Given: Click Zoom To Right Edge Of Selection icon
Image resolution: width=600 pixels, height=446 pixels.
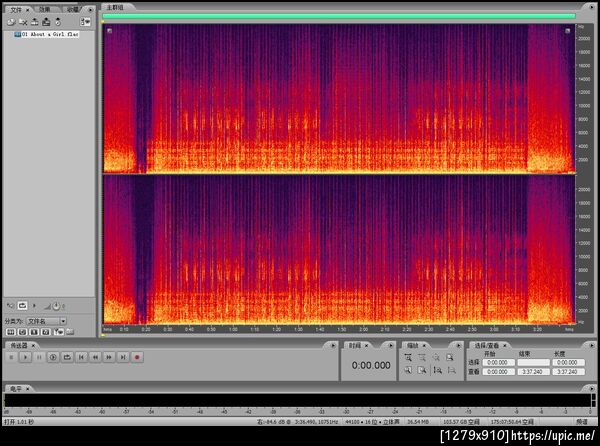Looking at the screenshot, I should click(x=422, y=370).
